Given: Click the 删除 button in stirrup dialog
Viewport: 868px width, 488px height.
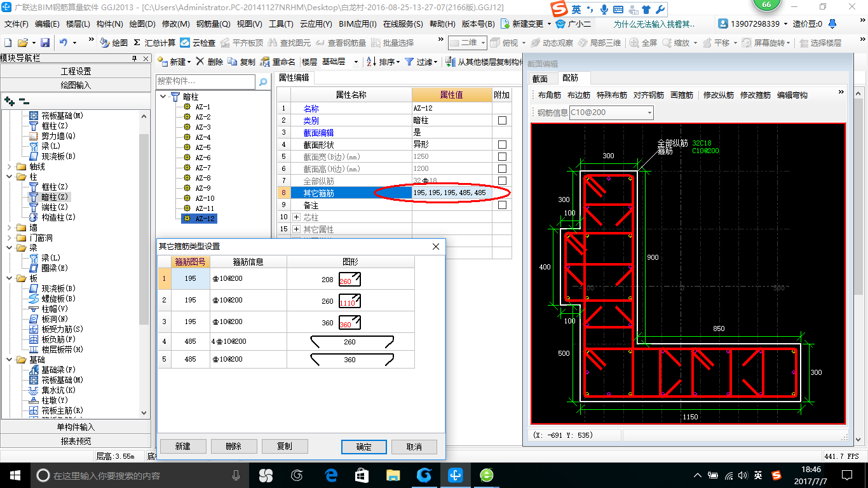Looking at the screenshot, I should [234, 446].
